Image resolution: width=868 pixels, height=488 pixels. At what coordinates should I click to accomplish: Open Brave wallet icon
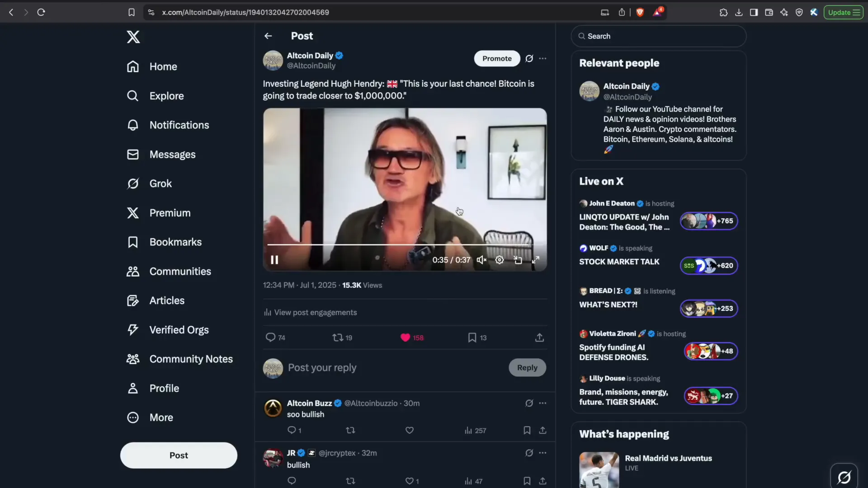pyautogui.click(x=769, y=12)
